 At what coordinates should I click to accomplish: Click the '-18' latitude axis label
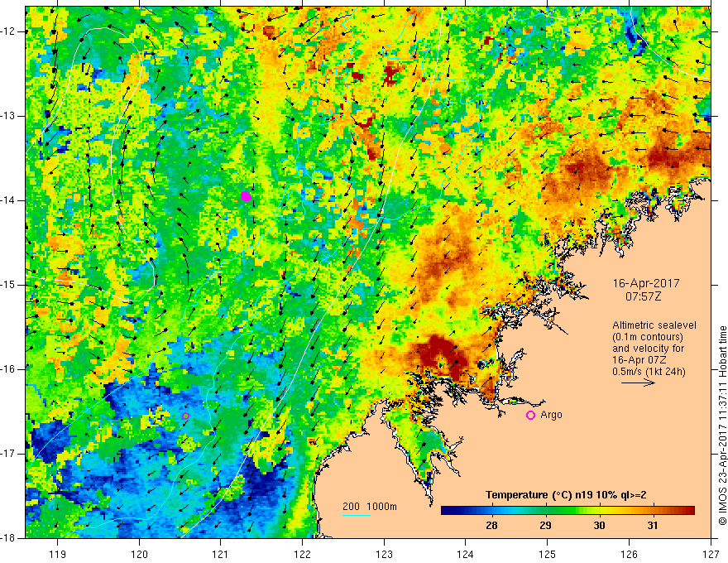point(8,538)
